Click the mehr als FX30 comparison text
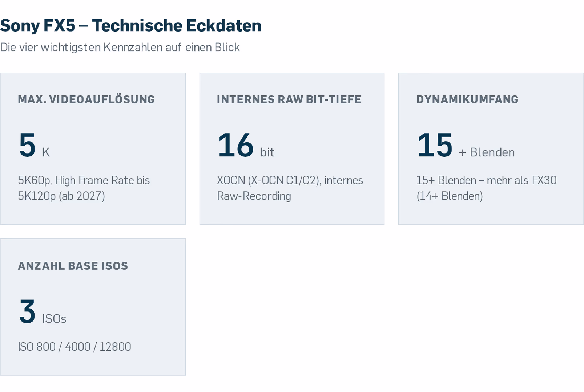This screenshot has width=584, height=392. point(522,180)
